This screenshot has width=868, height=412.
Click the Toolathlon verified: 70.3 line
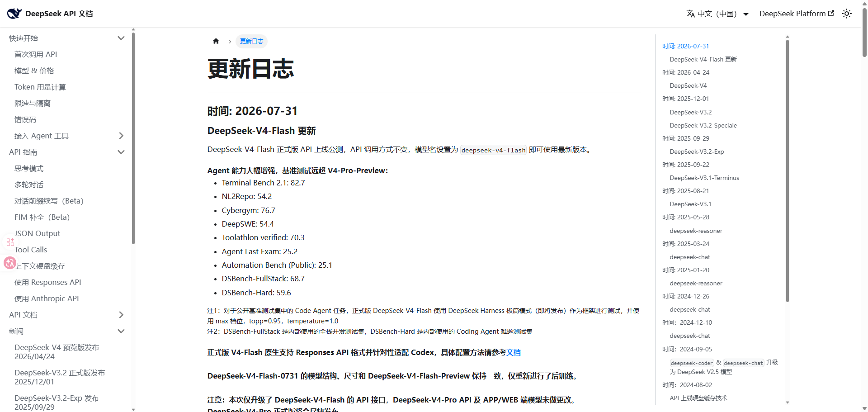pos(263,237)
